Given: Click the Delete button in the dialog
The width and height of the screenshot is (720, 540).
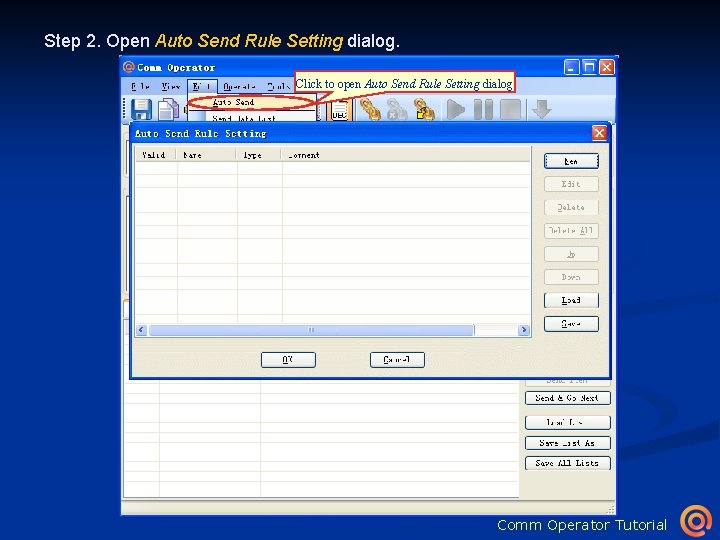Looking at the screenshot, I should pos(571,208).
